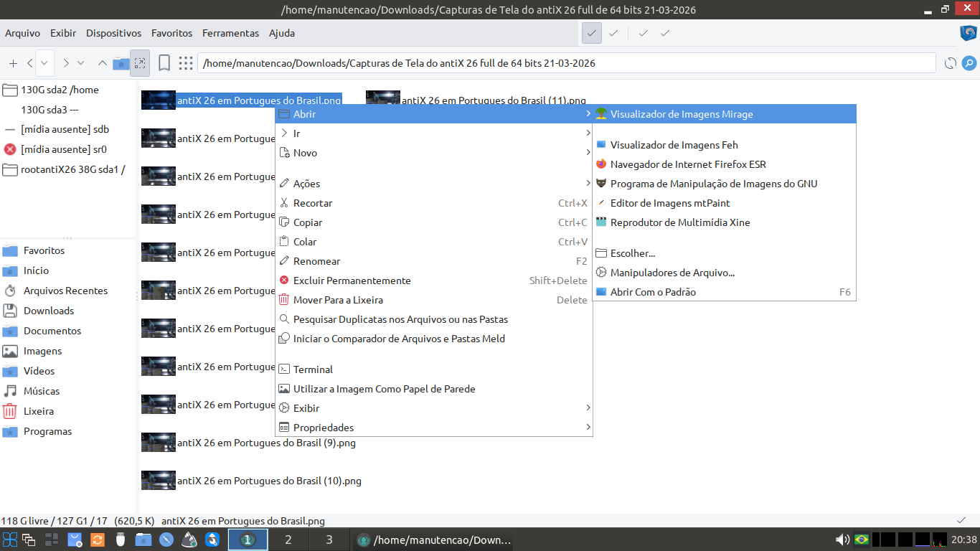Click the plus new tab icon
This screenshot has height=551, width=980.
point(13,63)
